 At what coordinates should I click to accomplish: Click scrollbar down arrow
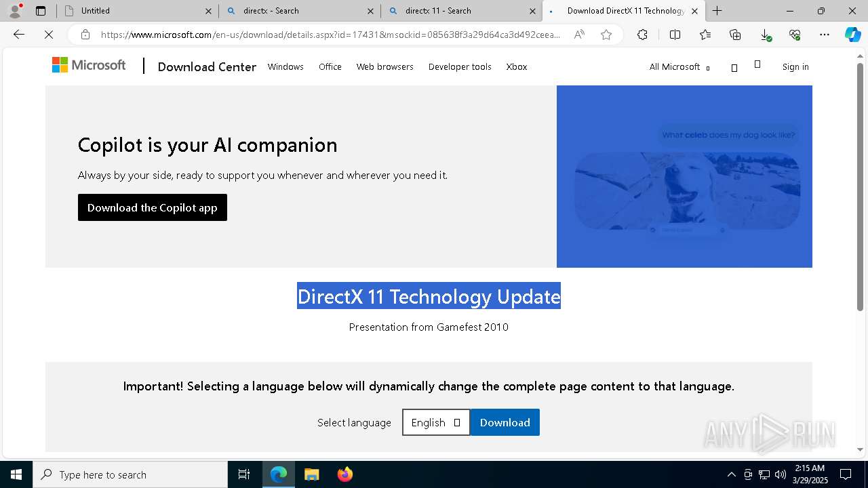point(860,449)
